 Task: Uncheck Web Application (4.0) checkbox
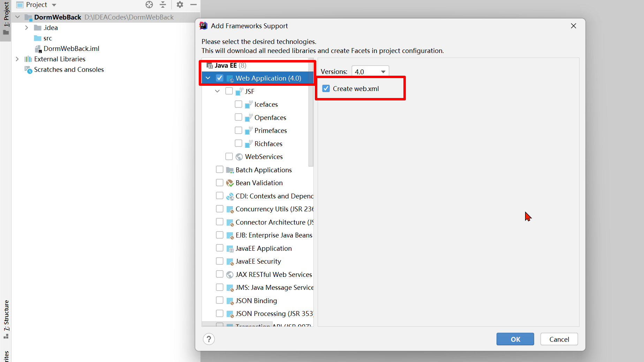(220, 78)
